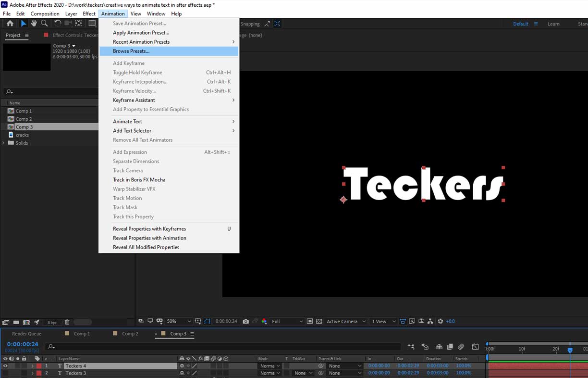The height and width of the screenshot is (378, 588).
Task: Choose Apply Animation Preset menu item
Action: coord(169,33)
